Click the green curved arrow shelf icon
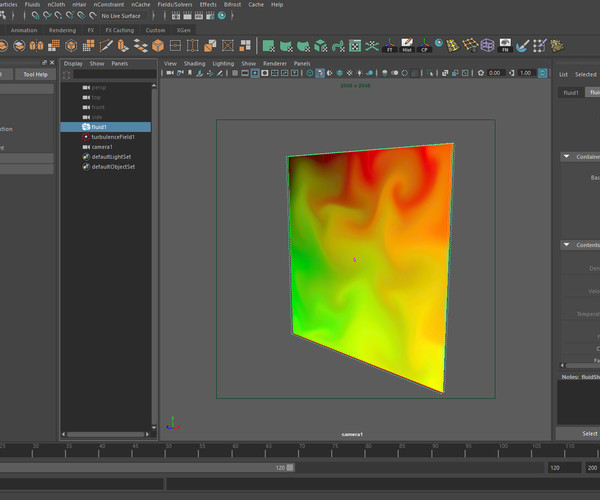 tap(338, 46)
